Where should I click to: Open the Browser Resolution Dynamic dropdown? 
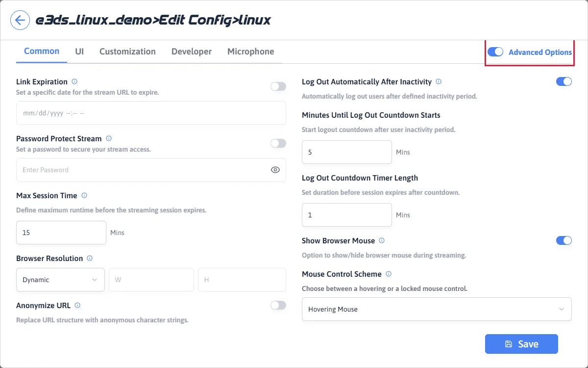click(60, 280)
